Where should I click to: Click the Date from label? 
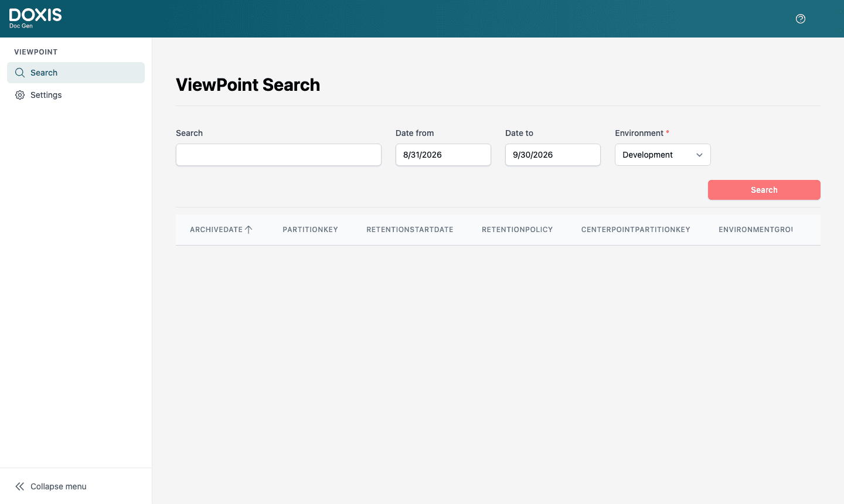(x=414, y=133)
